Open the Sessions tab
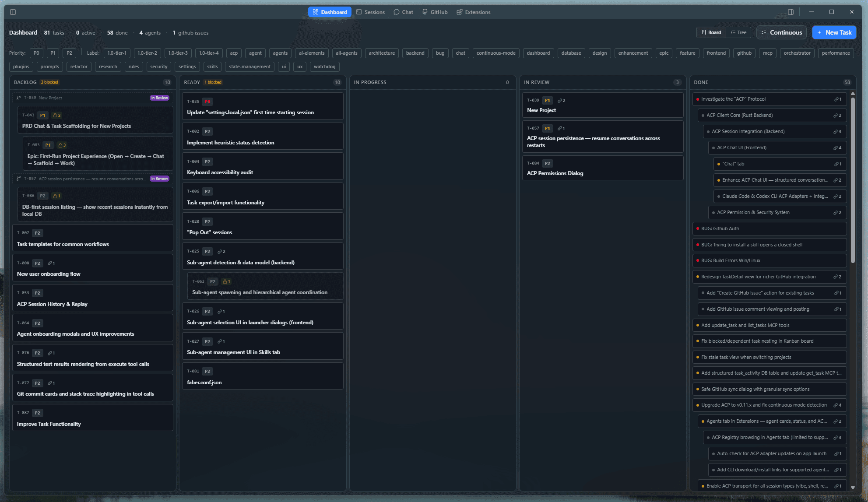Image resolution: width=868 pixels, height=502 pixels. click(x=370, y=12)
